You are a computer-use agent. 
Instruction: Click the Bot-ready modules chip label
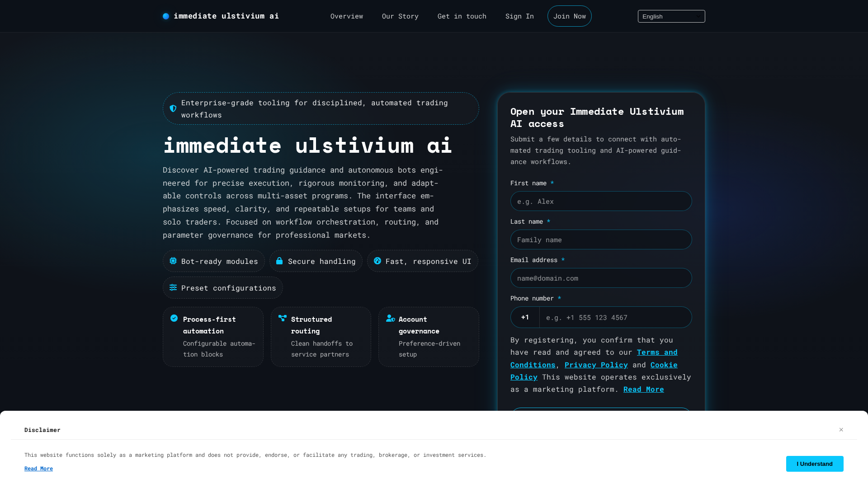(x=220, y=261)
